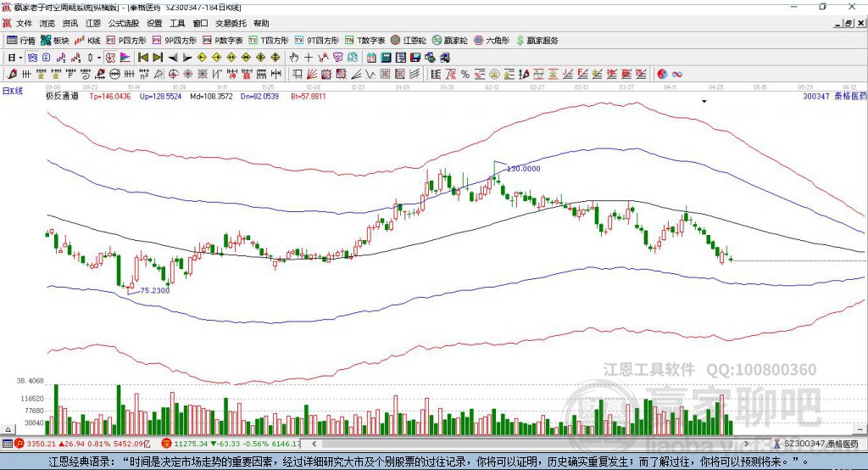This screenshot has width=868, height=470.
Task: Click up arrow beside volume panel
Action: click(8, 429)
